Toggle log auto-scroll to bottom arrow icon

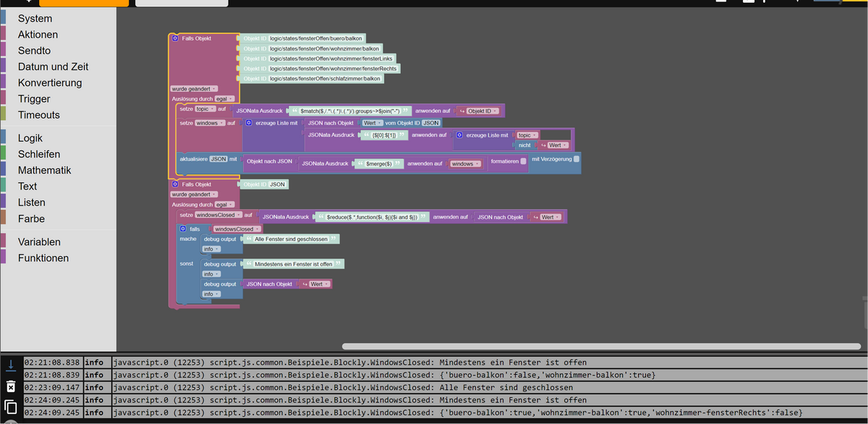tap(10, 365)
